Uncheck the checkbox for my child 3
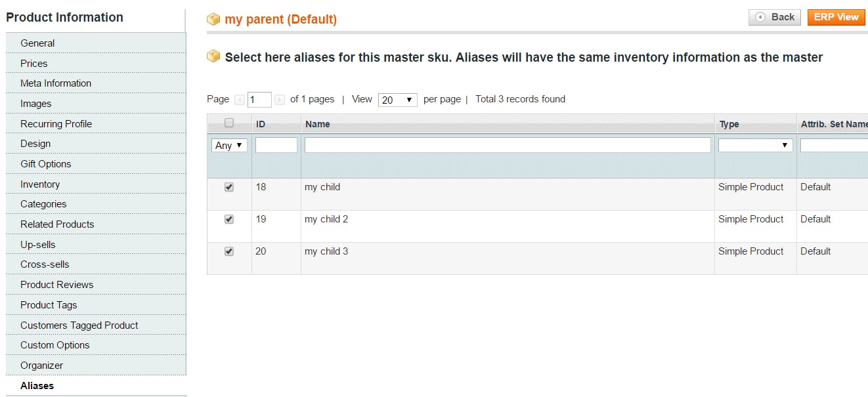The image size is (868, 397). point(229,251)
